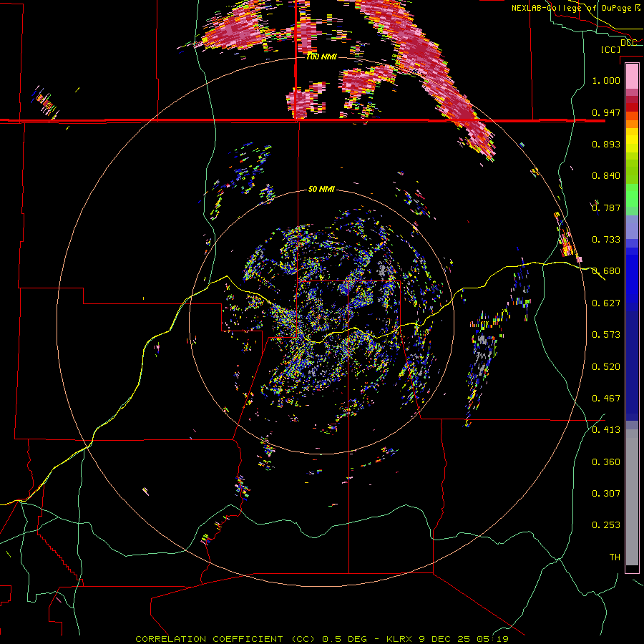Click the KLRX 9 DEC 25 05:19 timestamp
Viewport: 644px width, 644px height.
point(447,639)
